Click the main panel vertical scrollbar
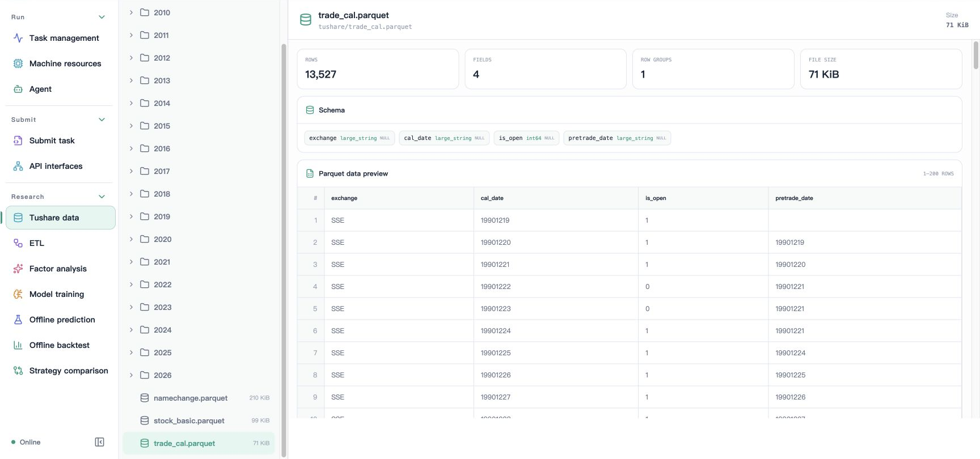The height and width of the screenshot is (459, 980). pos(976,56)
